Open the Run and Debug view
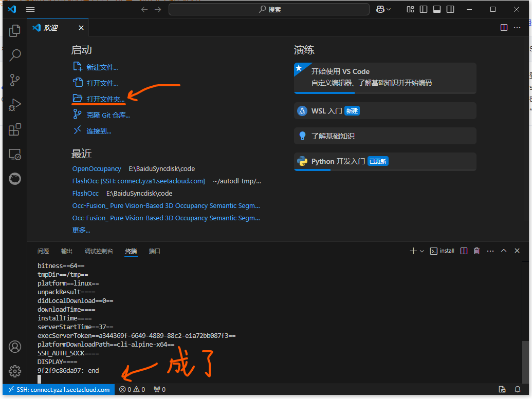This screenshot has width=532, height=399. pyautogui.click(x=14, y=105)
